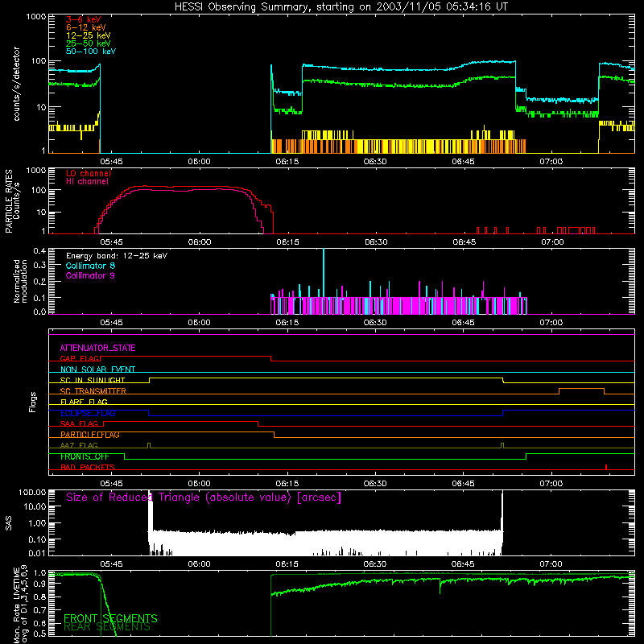
Task: Select the 6-12 keV legend entry
Action: (x=86, y=27)
